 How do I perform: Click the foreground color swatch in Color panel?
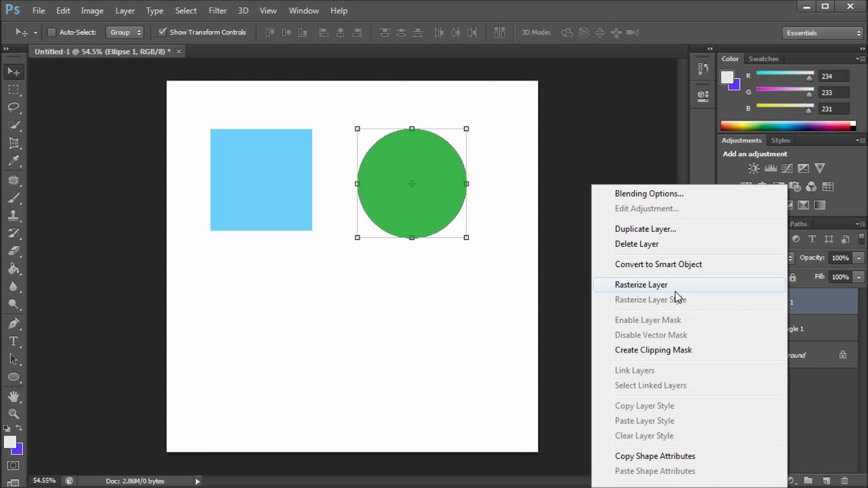[x=727, y=77]
